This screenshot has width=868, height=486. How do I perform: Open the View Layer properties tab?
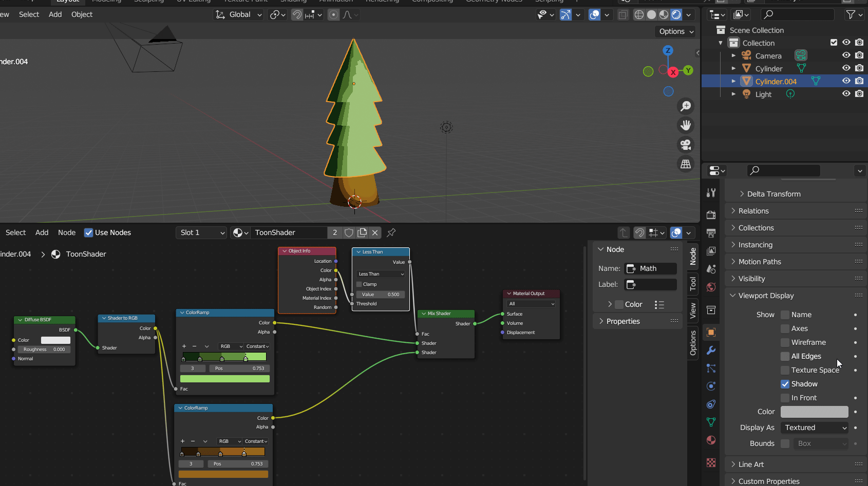pos(711,251)
